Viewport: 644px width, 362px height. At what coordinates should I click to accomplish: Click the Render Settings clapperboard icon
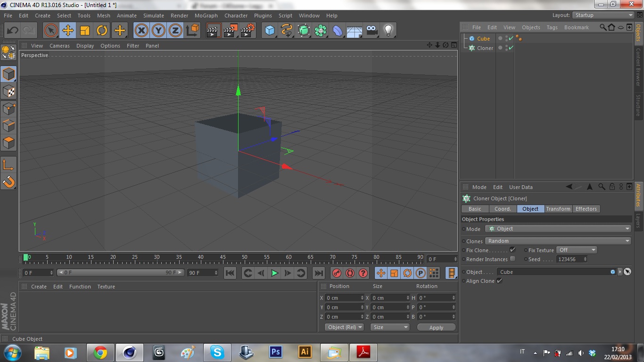pyautogui.click(x=248, y=31)
